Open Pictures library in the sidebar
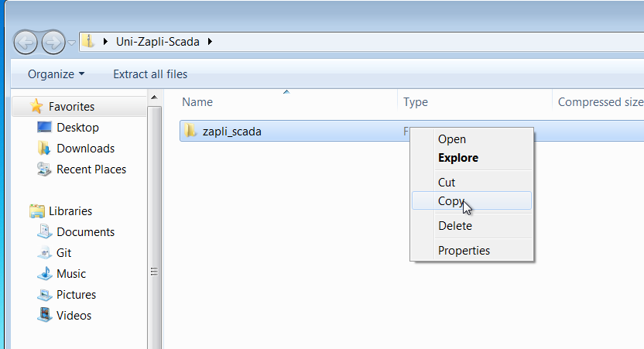 (x=76, y=295)
